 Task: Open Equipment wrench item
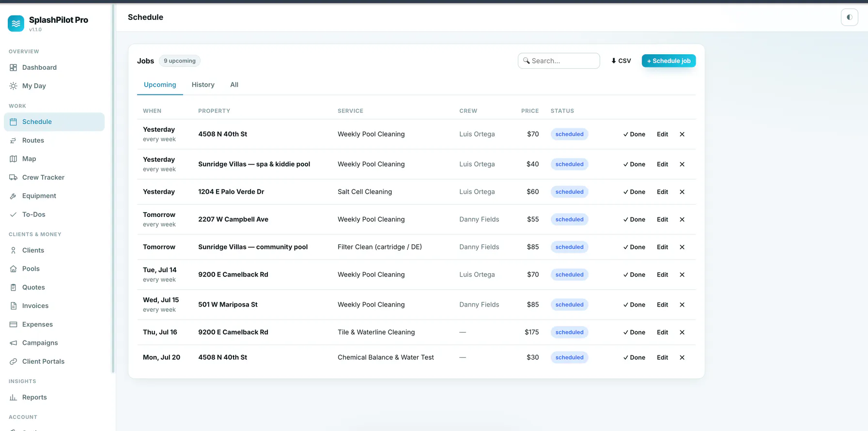coord(54,196)
